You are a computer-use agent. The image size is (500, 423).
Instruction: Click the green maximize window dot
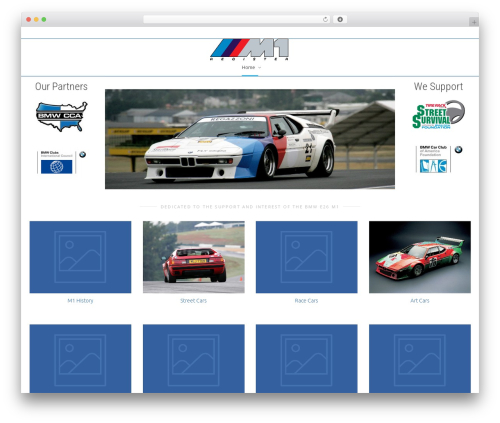point(44,19)
